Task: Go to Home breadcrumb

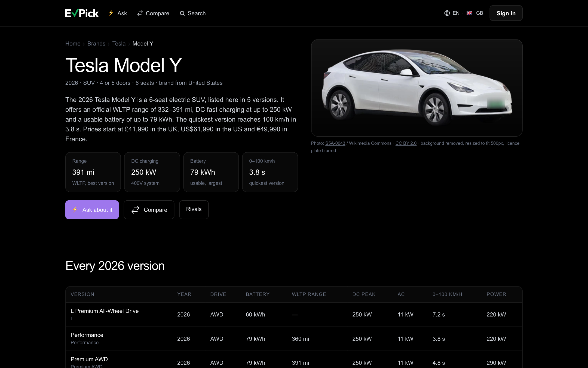Action: 73,44
